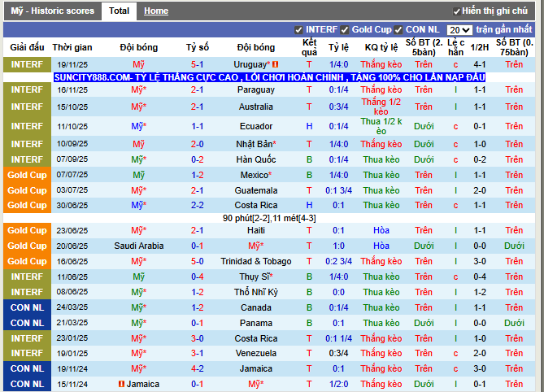Click Haiti in the 23/06/25 row
This screenshot has width=544, height=392.
(256, 230)
